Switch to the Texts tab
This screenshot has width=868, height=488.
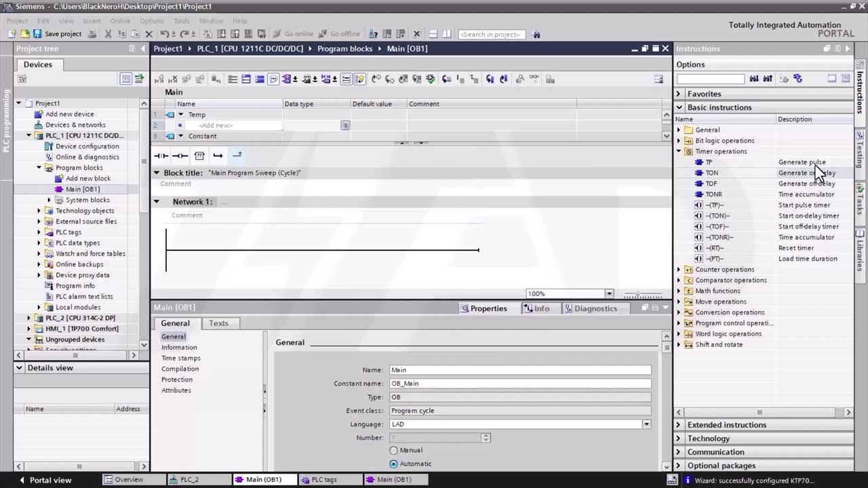pyautogui.click(x=218, y=323)
